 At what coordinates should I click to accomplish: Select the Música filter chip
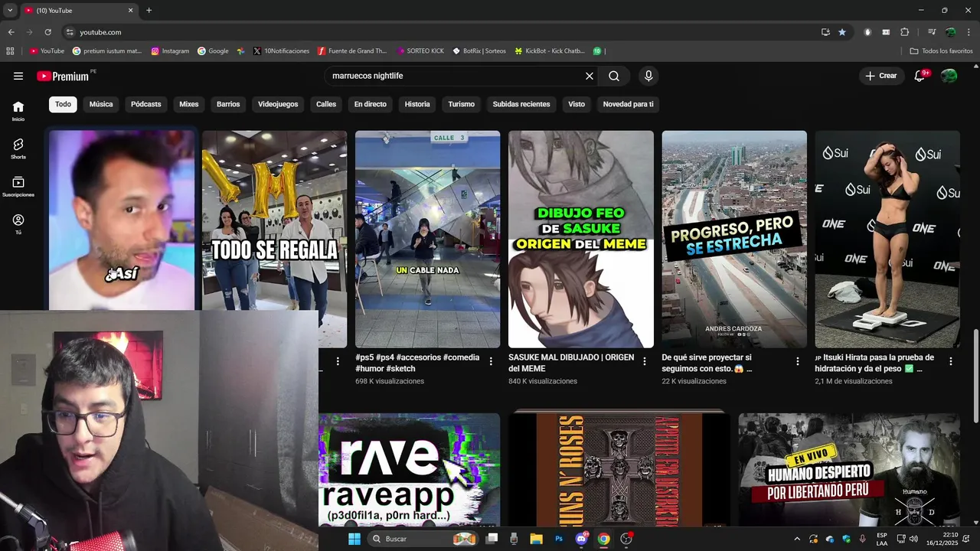click(101, 104)
